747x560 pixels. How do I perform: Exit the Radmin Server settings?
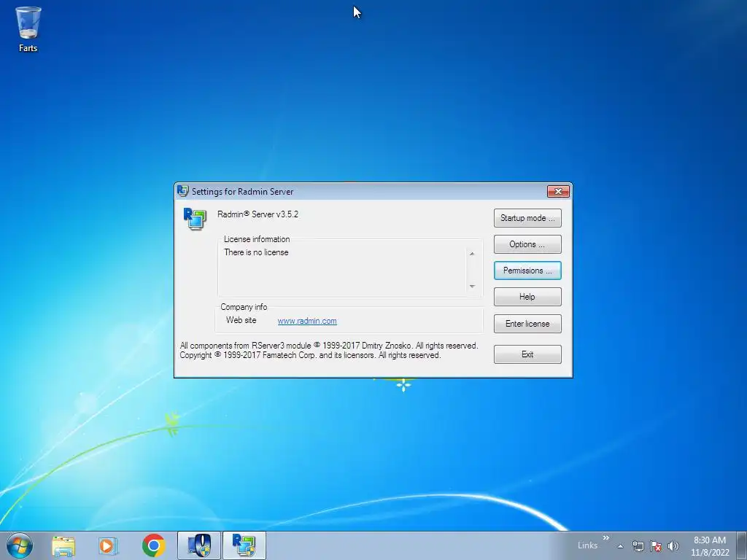point(527,354)
